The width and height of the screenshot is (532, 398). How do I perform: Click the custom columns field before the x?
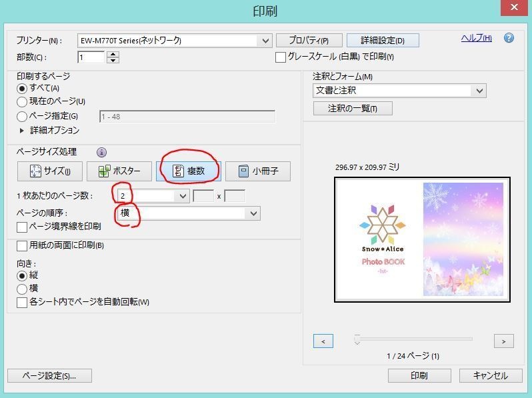tap(203, 196)
